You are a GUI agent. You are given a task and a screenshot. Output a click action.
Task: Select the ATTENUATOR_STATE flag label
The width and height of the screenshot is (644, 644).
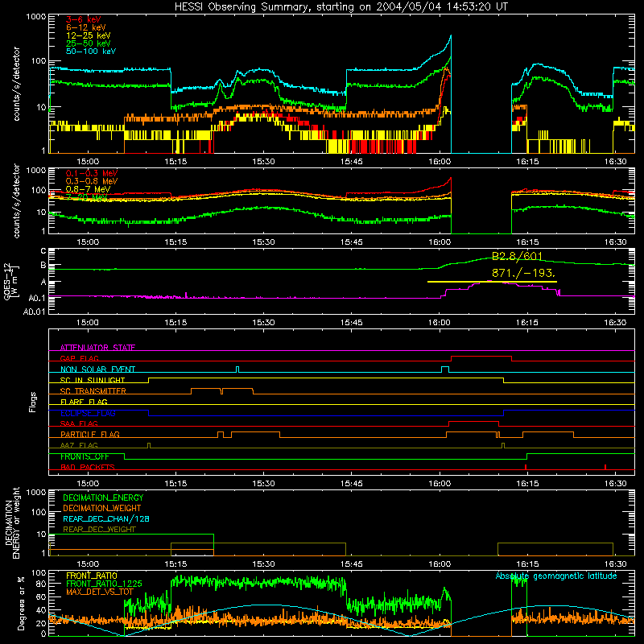coord(97,348)
